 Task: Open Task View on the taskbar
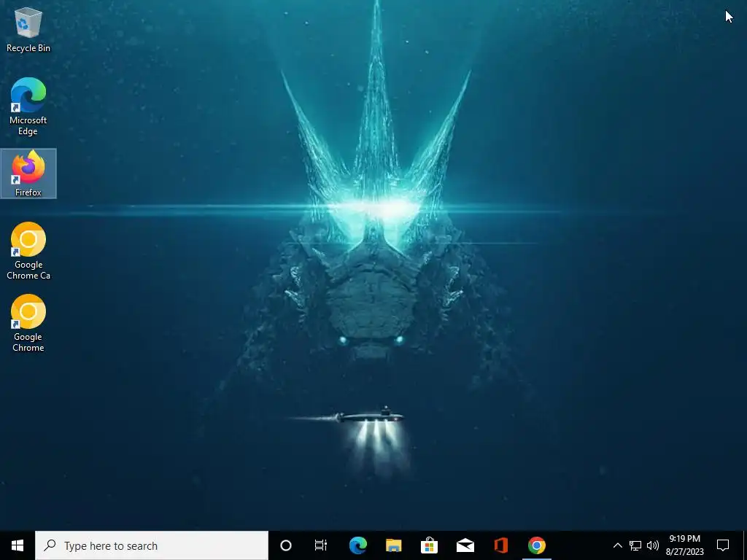321,545
